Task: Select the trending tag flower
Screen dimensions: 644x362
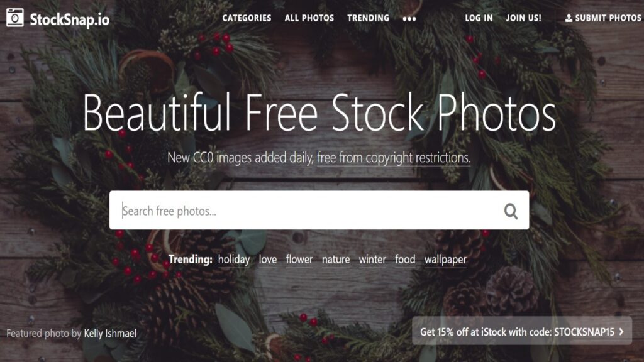Action: [x=299, y=260]
